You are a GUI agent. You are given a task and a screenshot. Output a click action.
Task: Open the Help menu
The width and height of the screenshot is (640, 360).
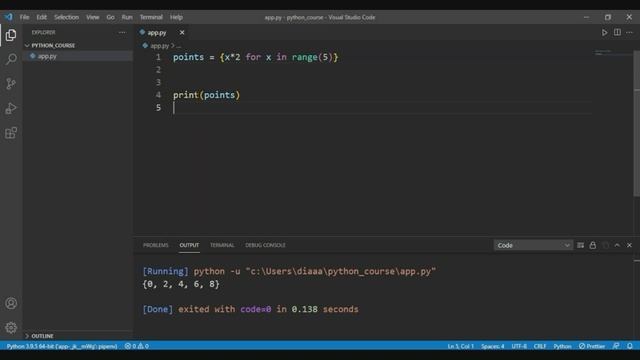pos(176,17)
